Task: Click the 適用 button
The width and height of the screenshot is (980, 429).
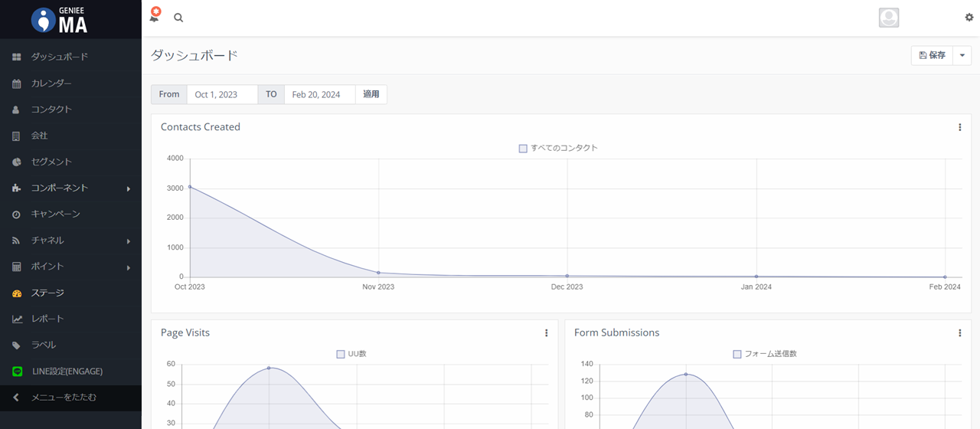Action: tap(371, 94)
